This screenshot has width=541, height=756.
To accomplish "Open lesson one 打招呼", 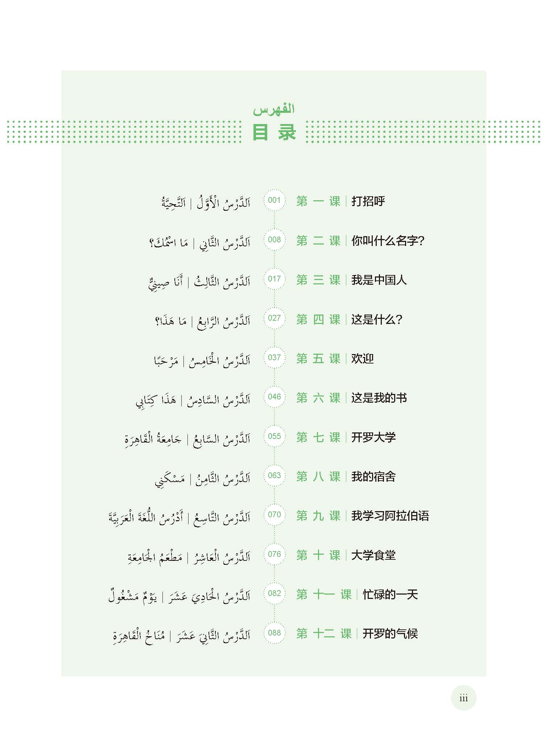I will [368, 201].
